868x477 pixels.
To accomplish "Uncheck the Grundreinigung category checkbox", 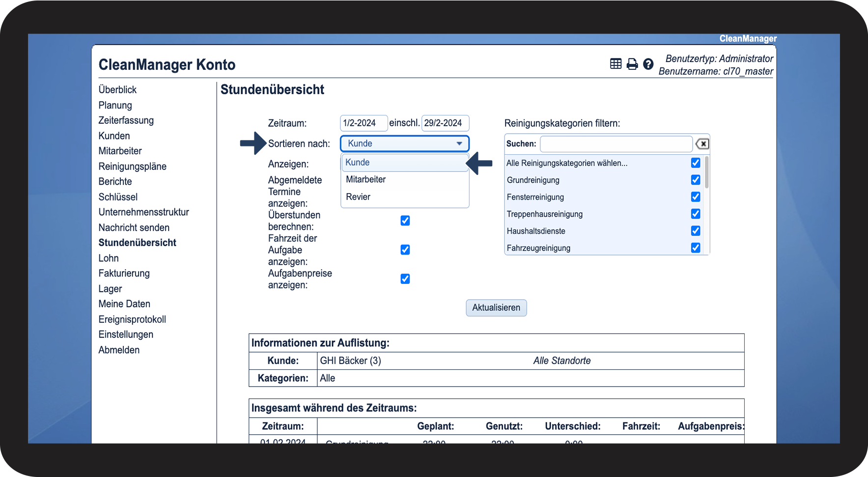I will [696, 180].
